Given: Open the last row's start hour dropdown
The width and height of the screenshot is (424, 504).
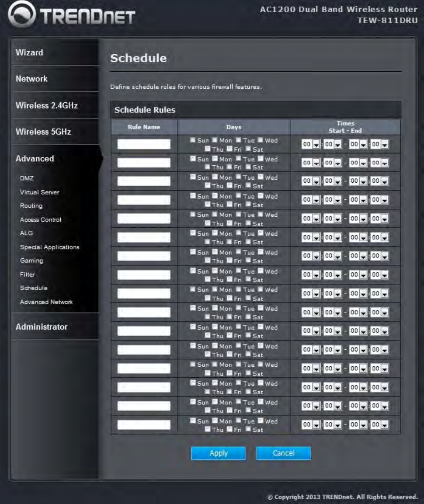Looking at the screenshot, I should (x=311, y=424).
